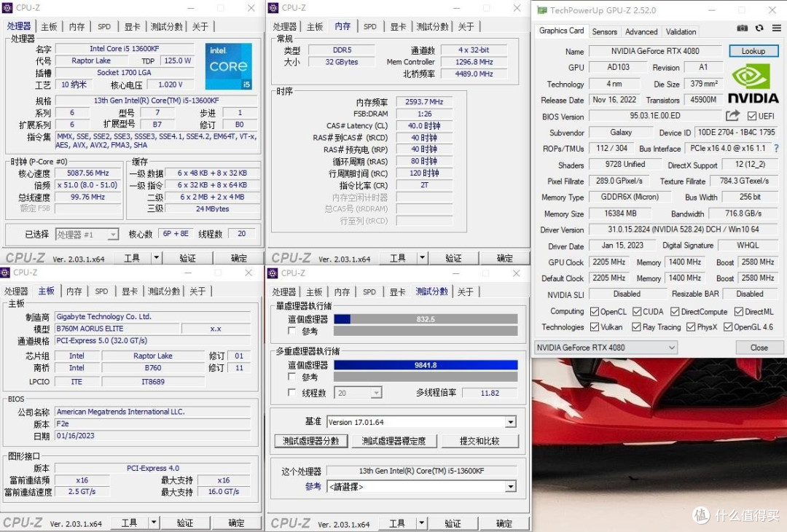Select the SPD tab in the CPU-Z processor window
The height and width of the screenshot is (532, 787).
104,26
